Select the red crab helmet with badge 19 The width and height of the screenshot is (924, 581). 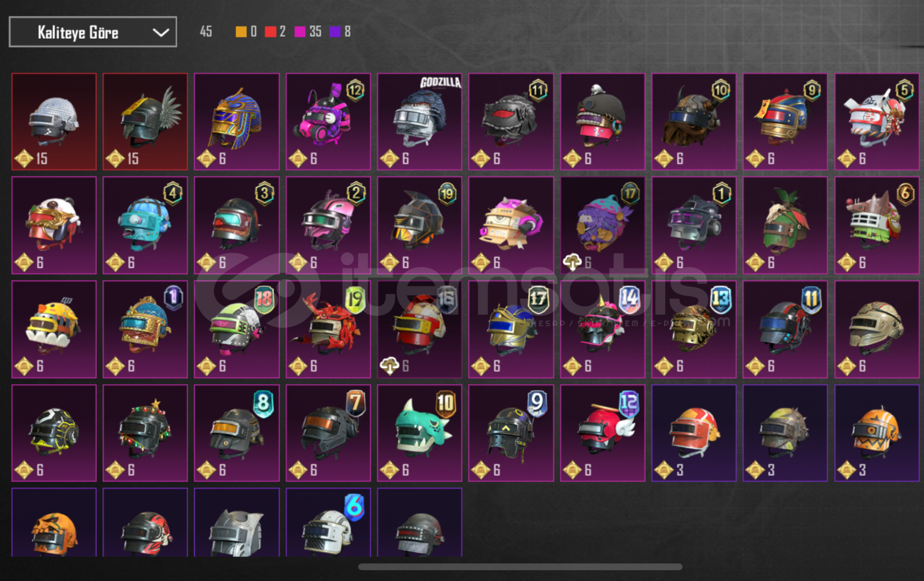(x=328, y=329)
